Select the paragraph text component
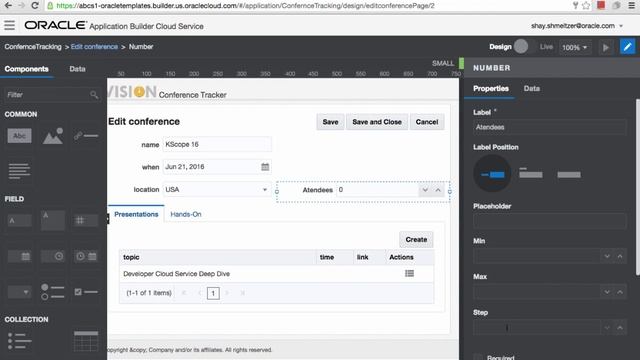 19,171
